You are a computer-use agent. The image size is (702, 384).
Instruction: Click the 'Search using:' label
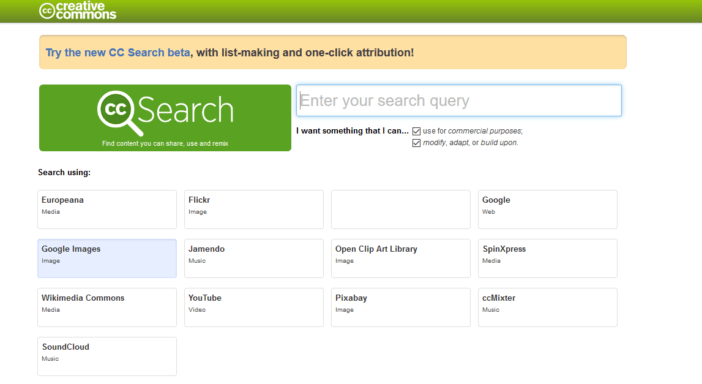click(x=64, y=172)
